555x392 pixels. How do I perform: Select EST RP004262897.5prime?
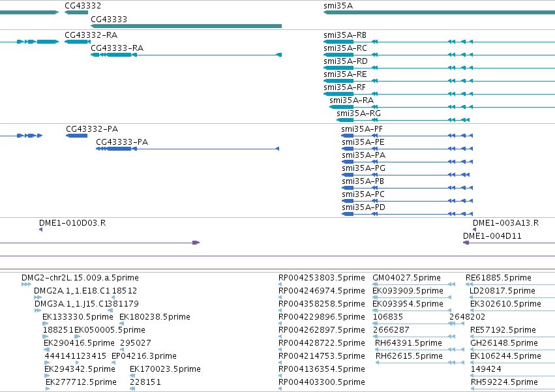(322, 329)
